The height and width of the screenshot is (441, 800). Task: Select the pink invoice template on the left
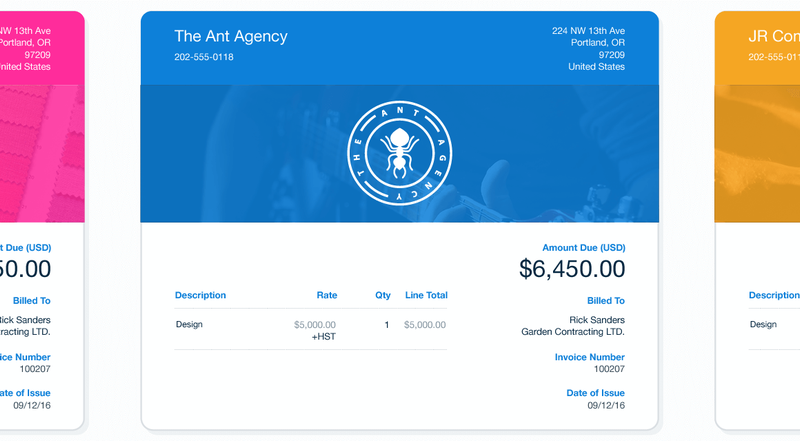tap(40, 220)
